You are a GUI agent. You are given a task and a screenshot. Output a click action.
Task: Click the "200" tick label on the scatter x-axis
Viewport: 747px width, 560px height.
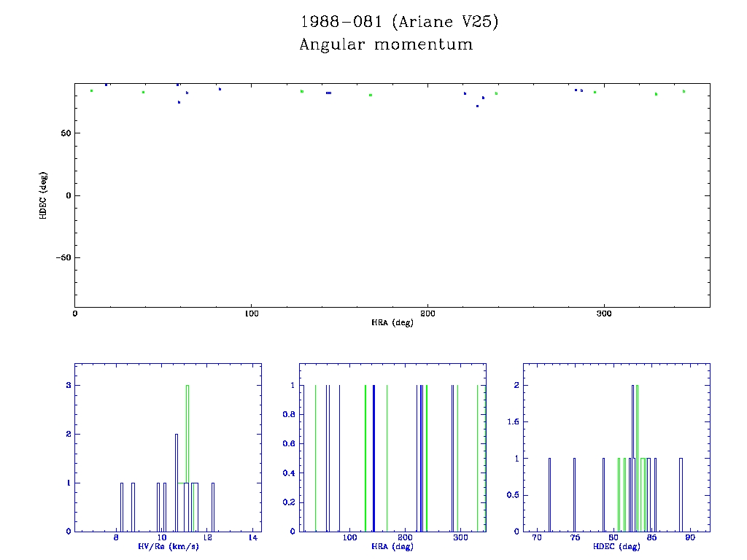[427, 314]
